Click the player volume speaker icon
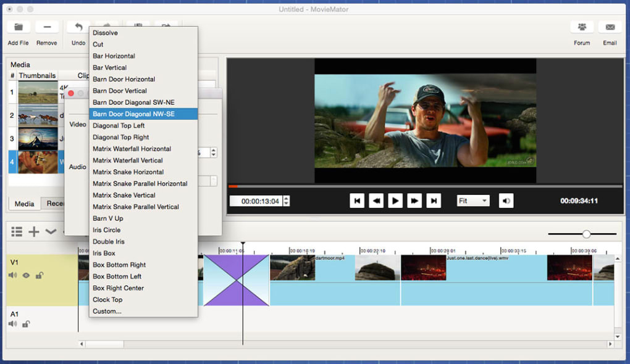 pyautogui.click(x=506, y=201)
